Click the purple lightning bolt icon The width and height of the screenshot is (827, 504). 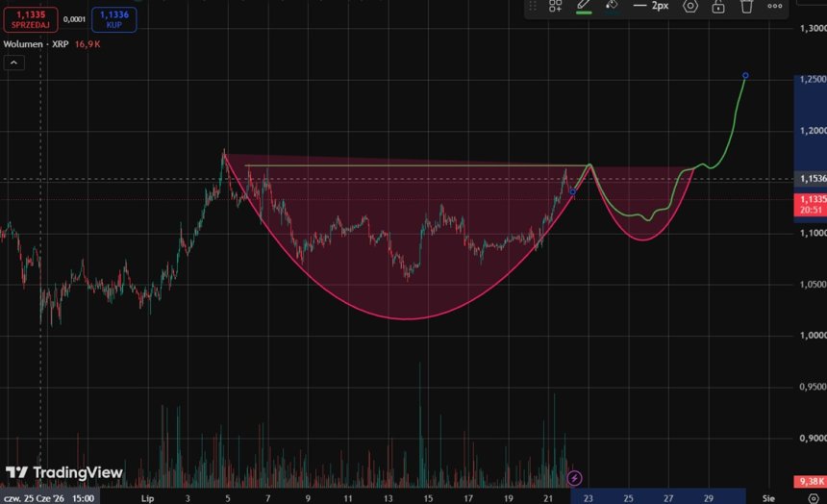pyautogui.click(x=574, y=478)
